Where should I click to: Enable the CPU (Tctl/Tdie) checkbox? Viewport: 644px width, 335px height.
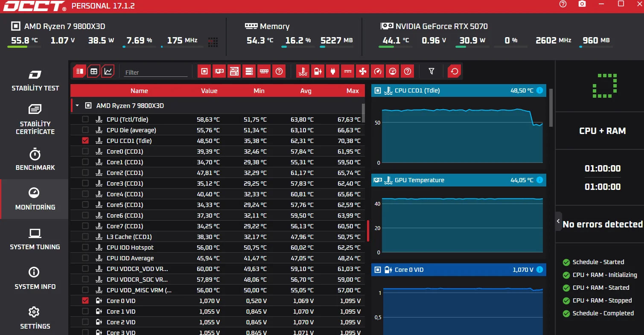coord(85,119)
